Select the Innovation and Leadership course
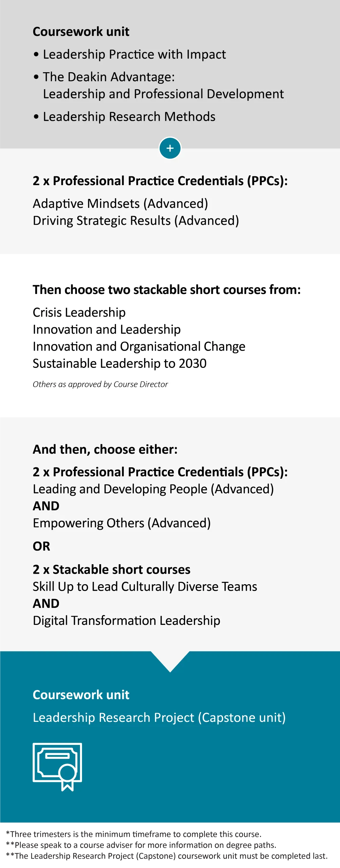 click(107, 330)
